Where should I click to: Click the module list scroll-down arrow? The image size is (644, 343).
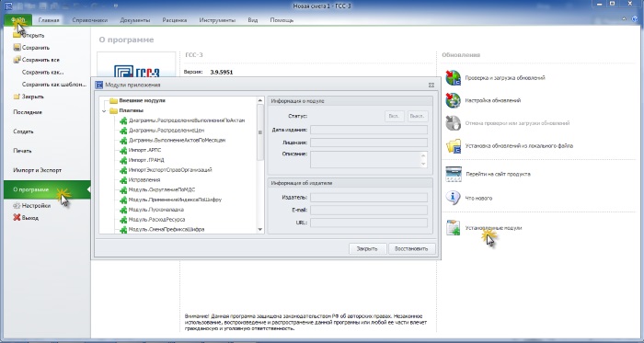260,229
